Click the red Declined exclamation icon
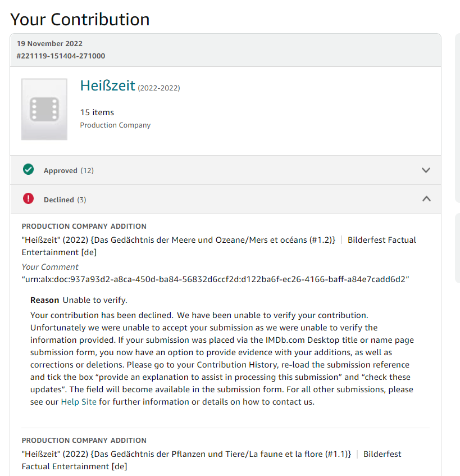The height and width of the screenshot is (476, 460). click(x=29, y=199)
